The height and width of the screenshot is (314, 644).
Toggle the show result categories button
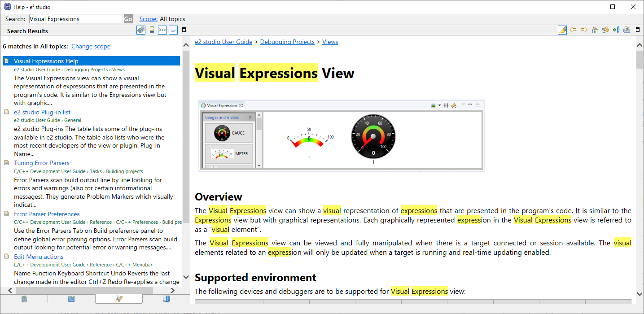(141, 30)
